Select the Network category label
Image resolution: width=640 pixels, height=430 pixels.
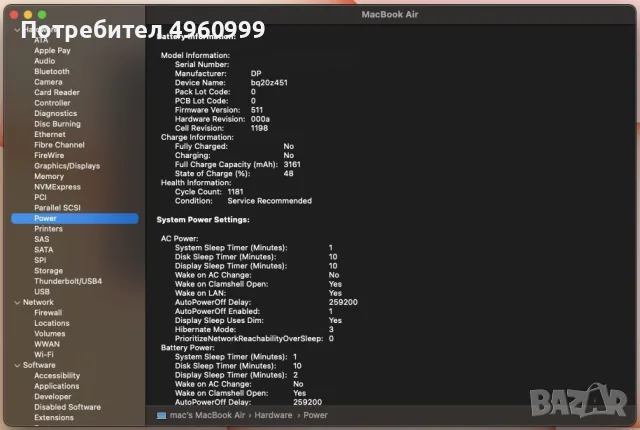point(38,302)
